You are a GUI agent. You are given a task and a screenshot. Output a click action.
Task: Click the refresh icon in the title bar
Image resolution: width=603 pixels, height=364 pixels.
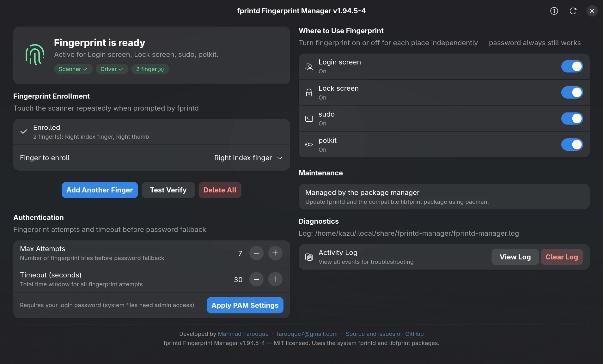pos(573,11)
